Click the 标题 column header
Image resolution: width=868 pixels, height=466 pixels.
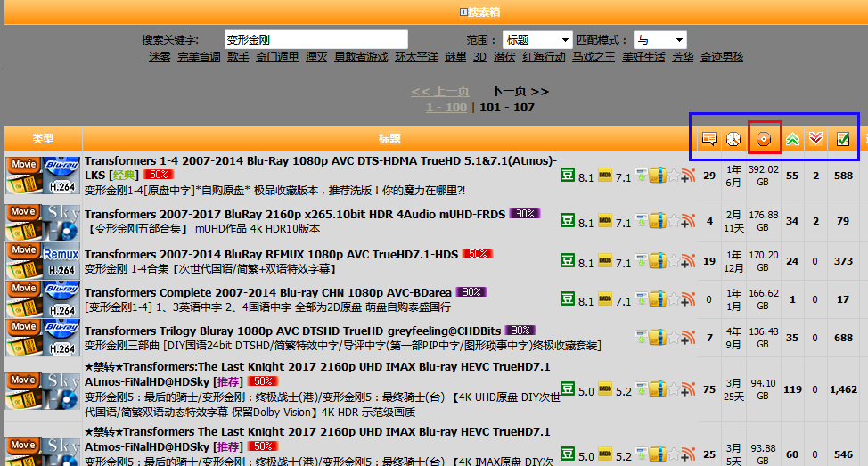point(389,138)
